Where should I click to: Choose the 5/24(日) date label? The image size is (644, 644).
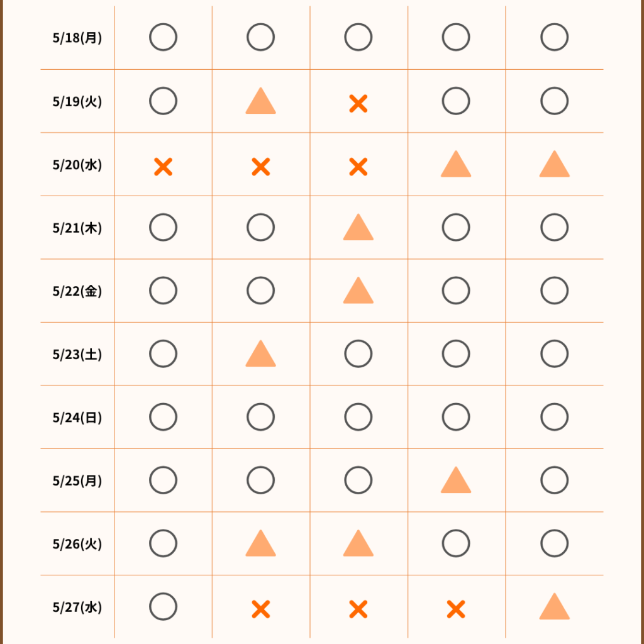[x=77, y=418]
